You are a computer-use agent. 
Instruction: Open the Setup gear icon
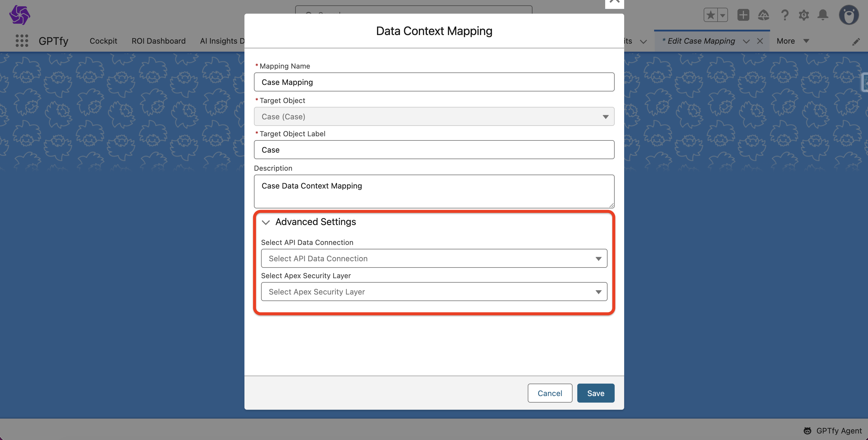804,15
